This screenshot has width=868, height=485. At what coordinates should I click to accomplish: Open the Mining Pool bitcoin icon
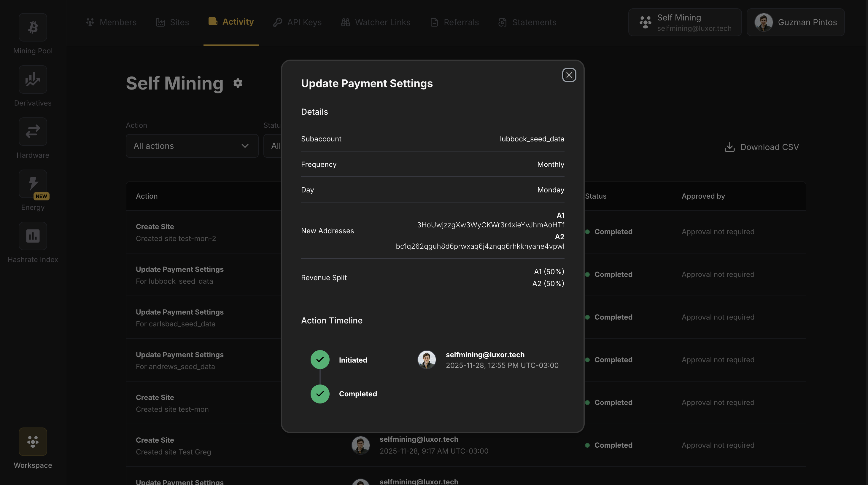pyautogui.click(x=33, y=27)
